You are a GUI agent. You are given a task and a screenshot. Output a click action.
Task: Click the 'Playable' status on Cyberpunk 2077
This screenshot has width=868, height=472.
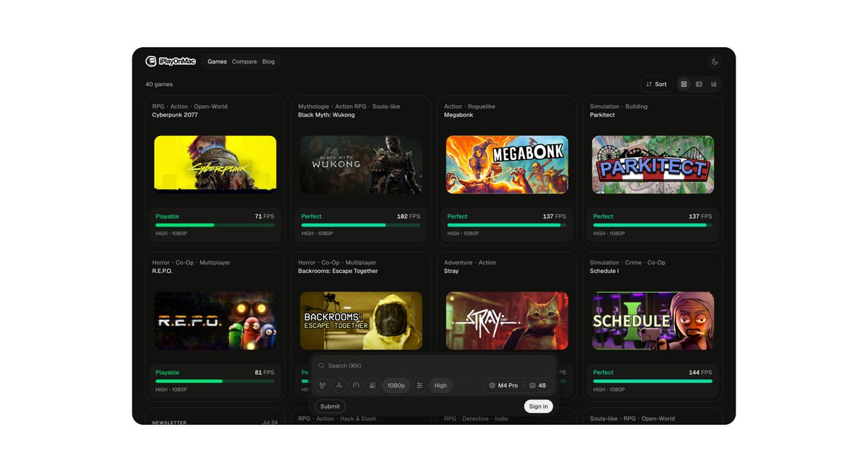tap(167, 216)
